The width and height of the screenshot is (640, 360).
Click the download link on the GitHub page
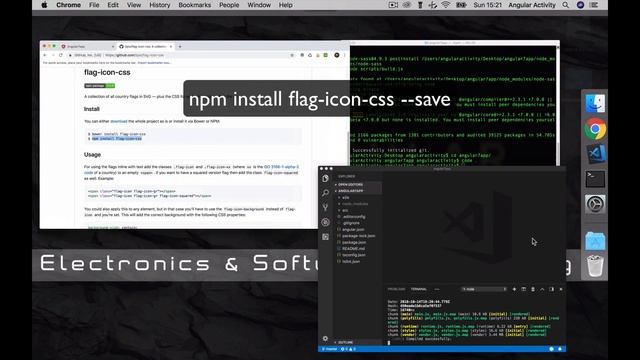[119, 121]
